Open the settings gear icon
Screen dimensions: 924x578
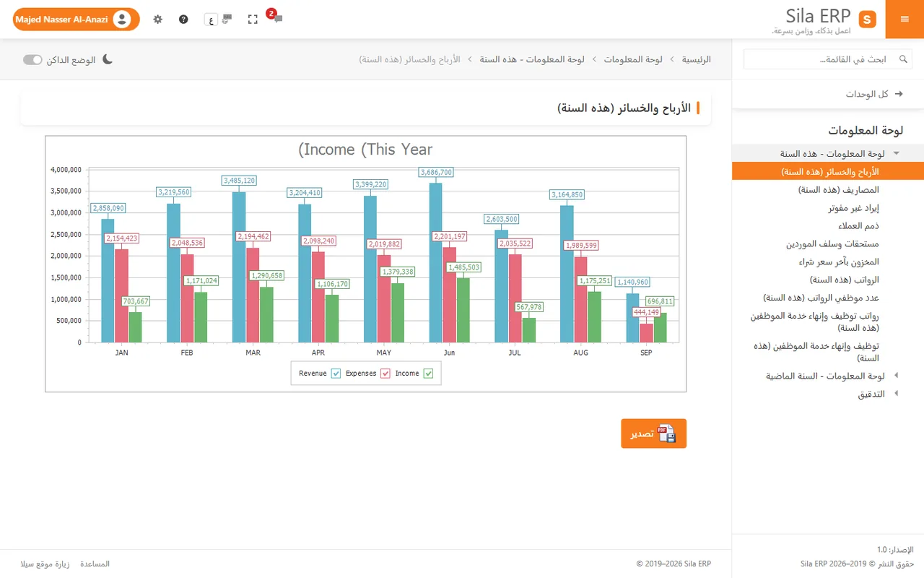point(158,20)
